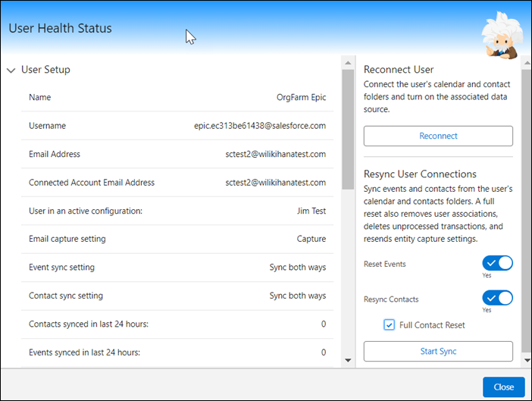Click the 'Resync User Connections' heading
The image size is (532, 401).
point(420,174)
